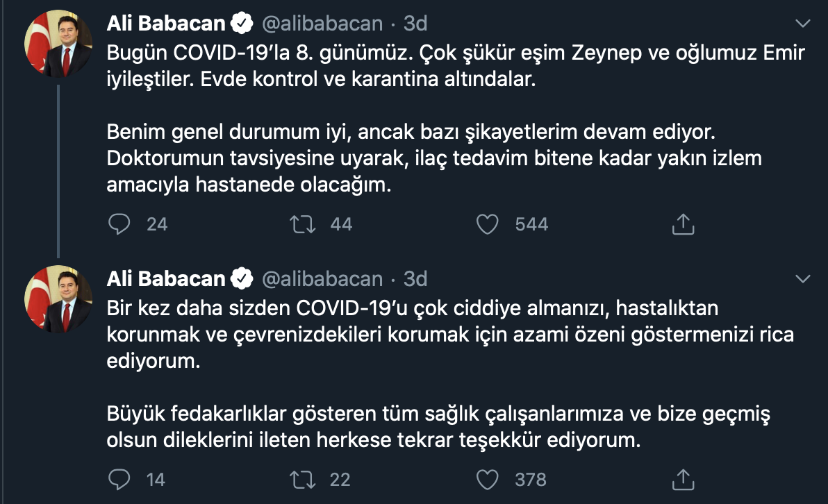The height and width of the screenshot is (504, 828).
Task: Reply to the first tweet
Action: [x=119, y=224]
